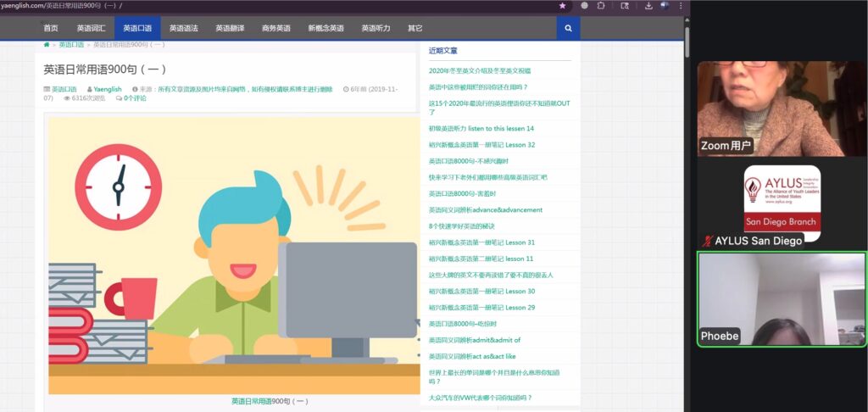Click the bookmark star in address bar
This screenshot has width=868, height=412.
pos(562,5)
